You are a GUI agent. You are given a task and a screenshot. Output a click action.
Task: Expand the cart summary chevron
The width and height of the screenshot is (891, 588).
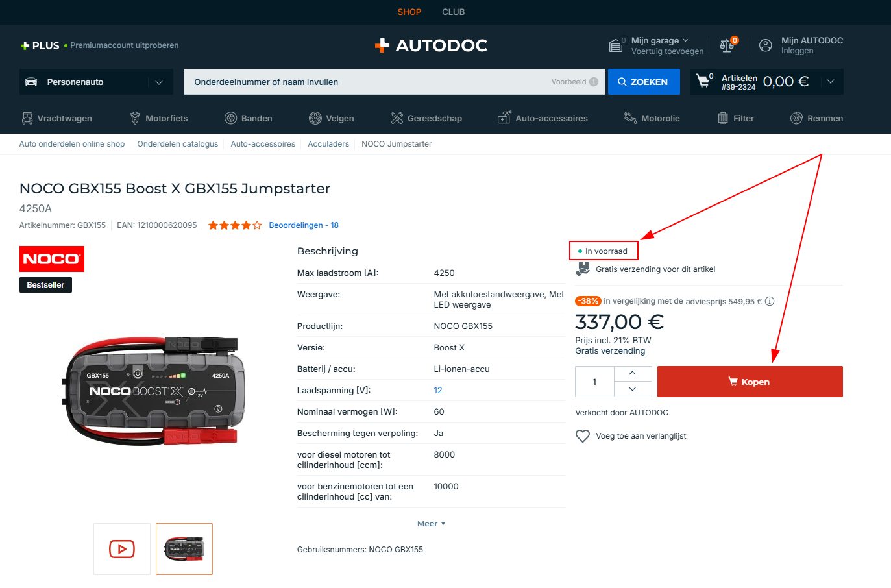click(830, 82)
